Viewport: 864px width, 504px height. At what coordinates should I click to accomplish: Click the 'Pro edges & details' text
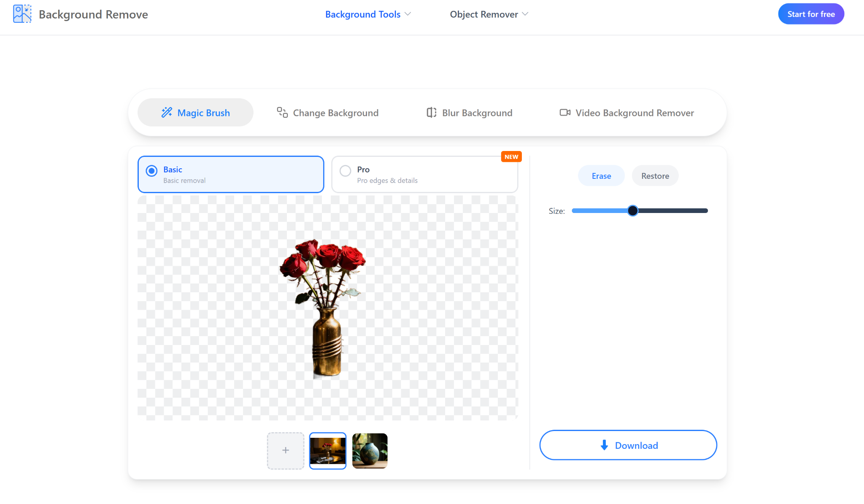pos(387,181)
